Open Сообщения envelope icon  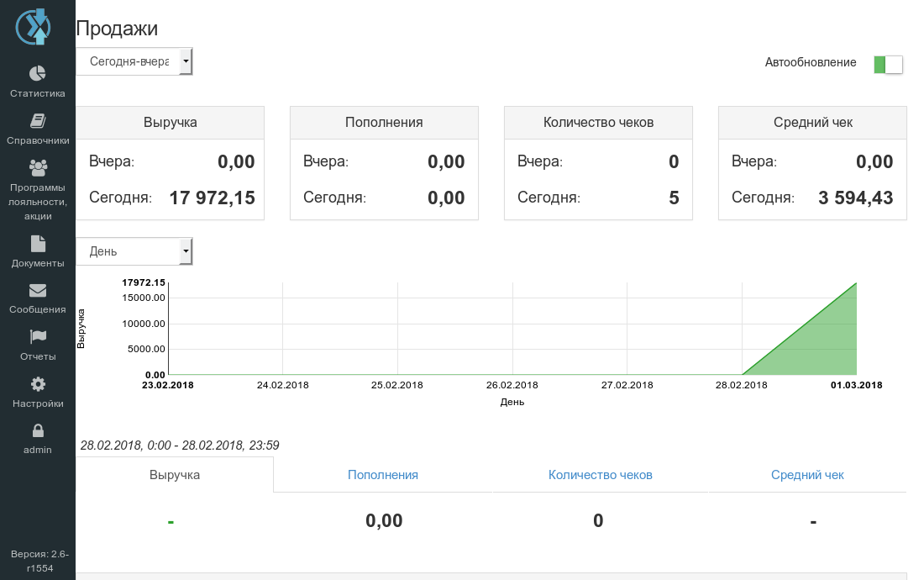coord(38,291)
